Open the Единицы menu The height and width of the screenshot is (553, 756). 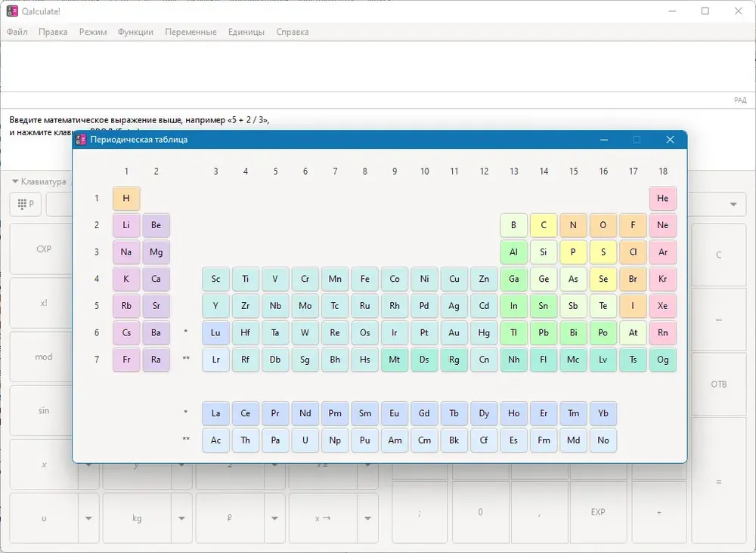(246, 32)
